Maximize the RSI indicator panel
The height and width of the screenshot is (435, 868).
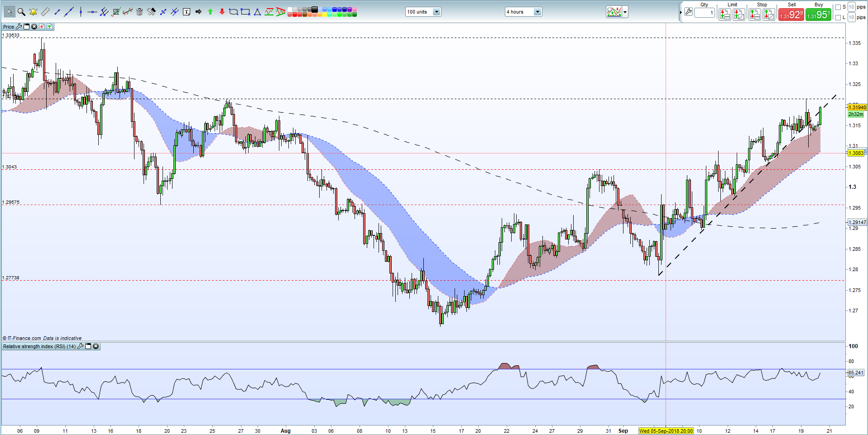coord(88,346)
